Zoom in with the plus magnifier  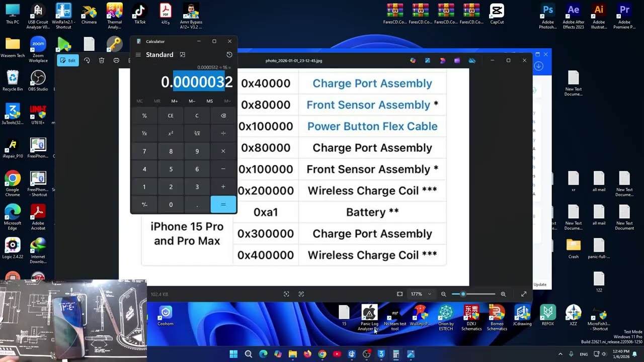pyautogui.click(x=503, y=294)
